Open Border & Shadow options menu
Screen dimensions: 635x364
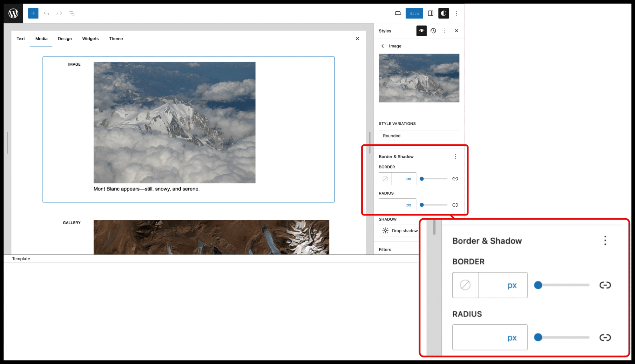click(x=455, y=156)
